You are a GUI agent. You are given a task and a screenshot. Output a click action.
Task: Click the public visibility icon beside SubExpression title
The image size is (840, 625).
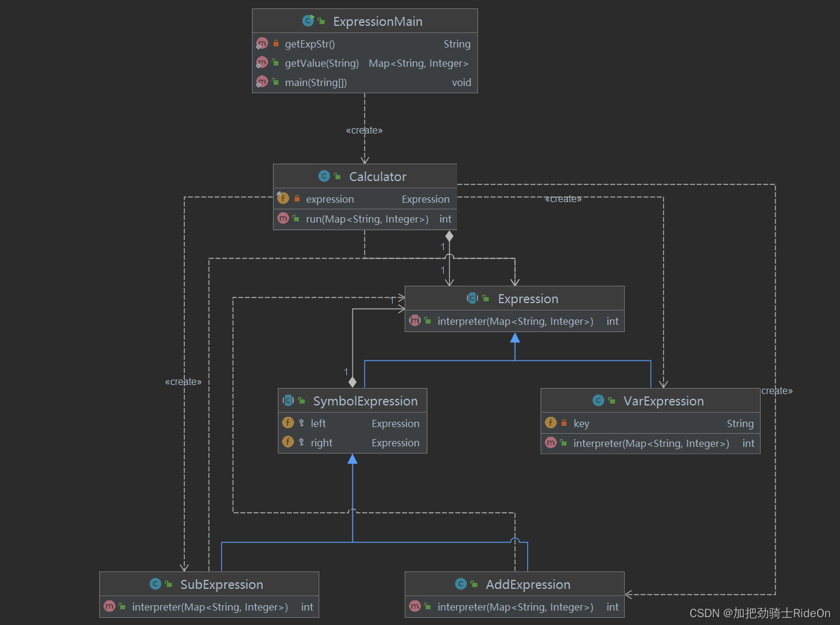click(x=168, y=584)
